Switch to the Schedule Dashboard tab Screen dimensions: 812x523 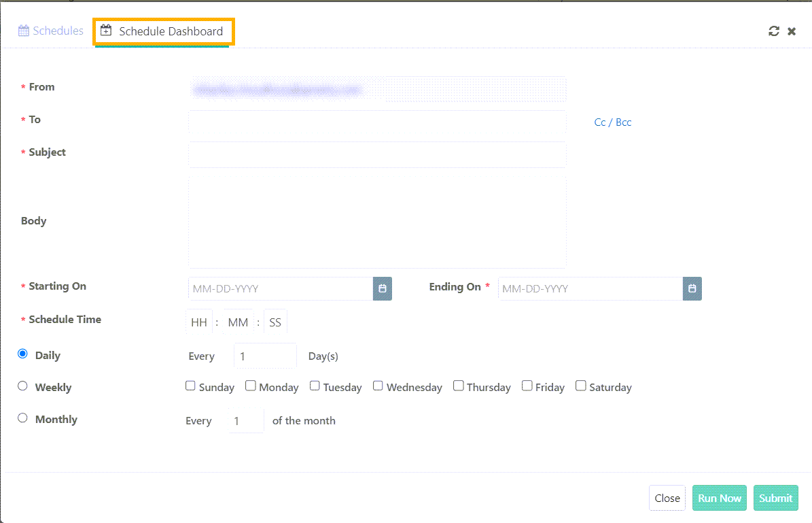click(x=170, y=31)
